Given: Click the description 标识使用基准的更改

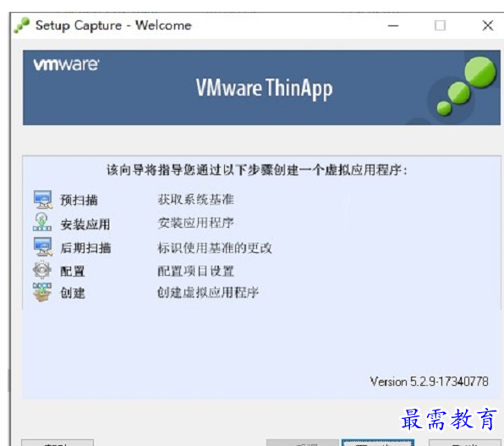Looking at the screenshot, I should [215, 248].
